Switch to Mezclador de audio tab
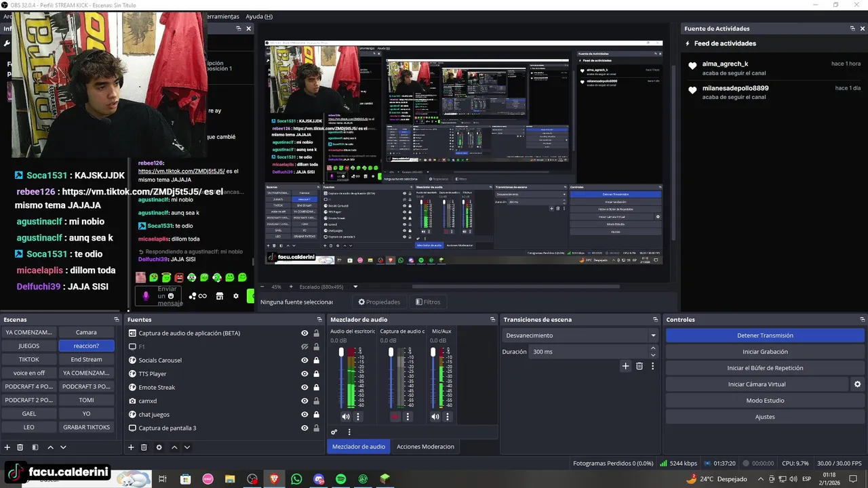Viewport: 868px width, 488px height. [359, 447]
